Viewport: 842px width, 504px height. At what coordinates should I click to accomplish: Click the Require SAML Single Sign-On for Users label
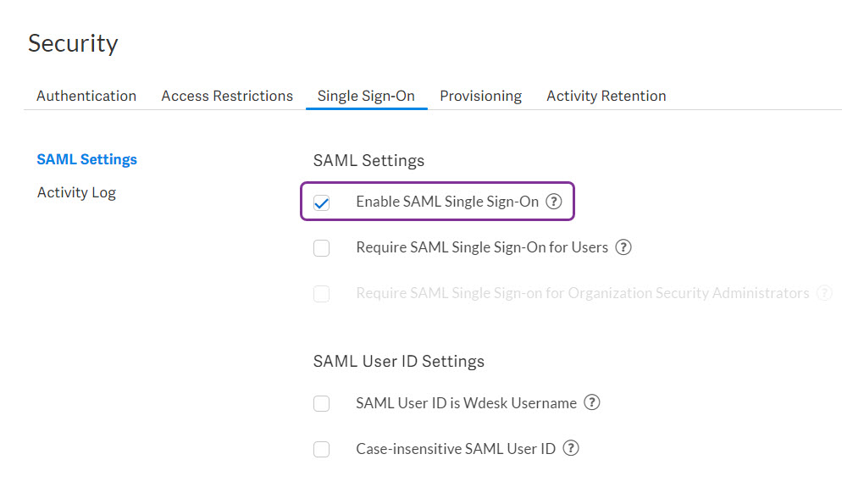[482, 247]
